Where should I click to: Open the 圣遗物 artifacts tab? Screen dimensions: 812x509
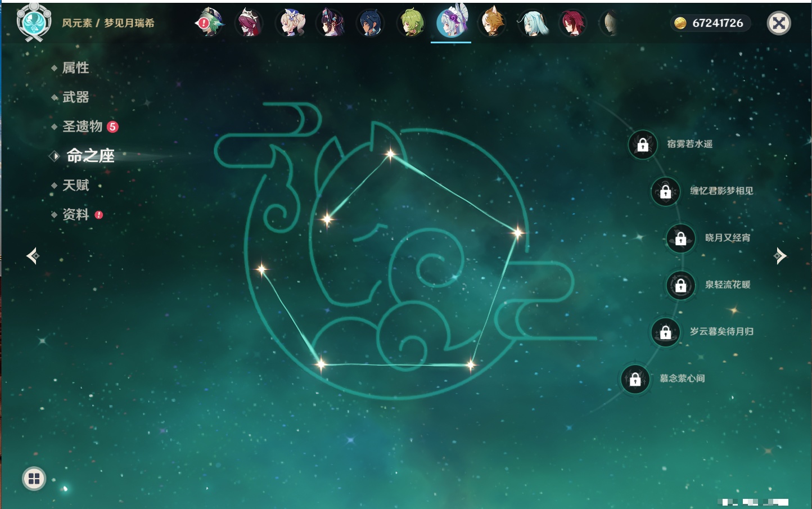click(x=82, y=127)
